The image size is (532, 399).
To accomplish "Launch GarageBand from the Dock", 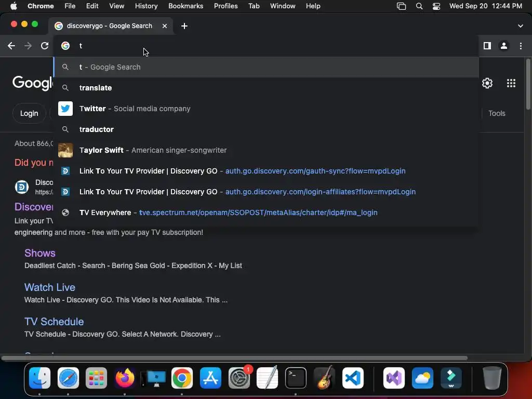I will click(x=324, y=378).
